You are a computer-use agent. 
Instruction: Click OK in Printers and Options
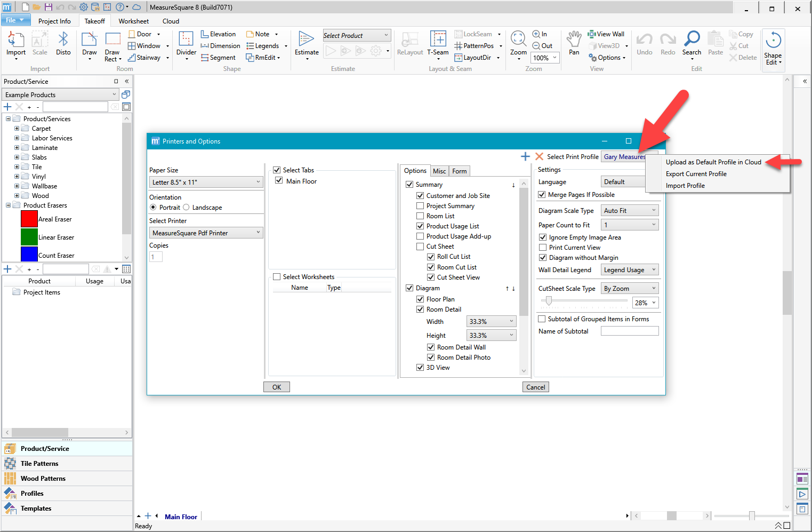tap(277, 387)
